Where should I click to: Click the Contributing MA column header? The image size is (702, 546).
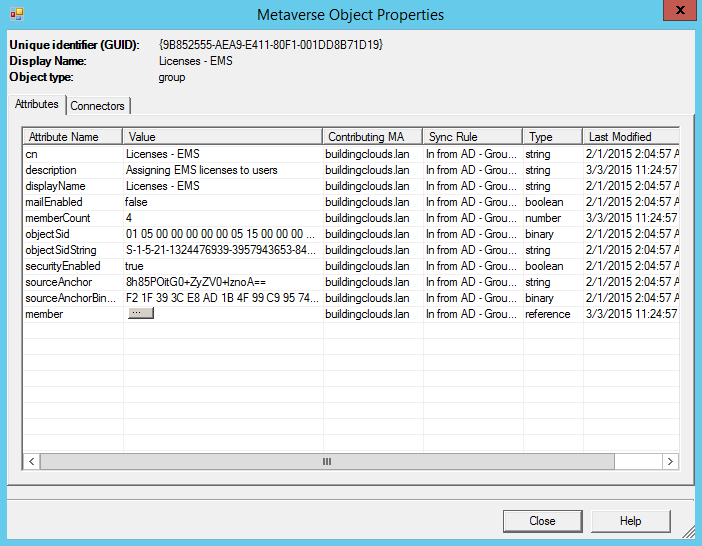coord(371,137)
